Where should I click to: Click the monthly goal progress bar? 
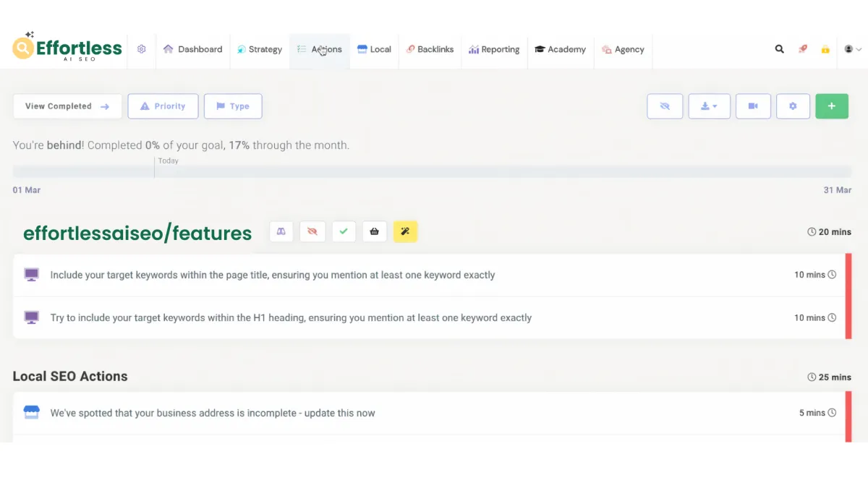click(x=432, y=171)
